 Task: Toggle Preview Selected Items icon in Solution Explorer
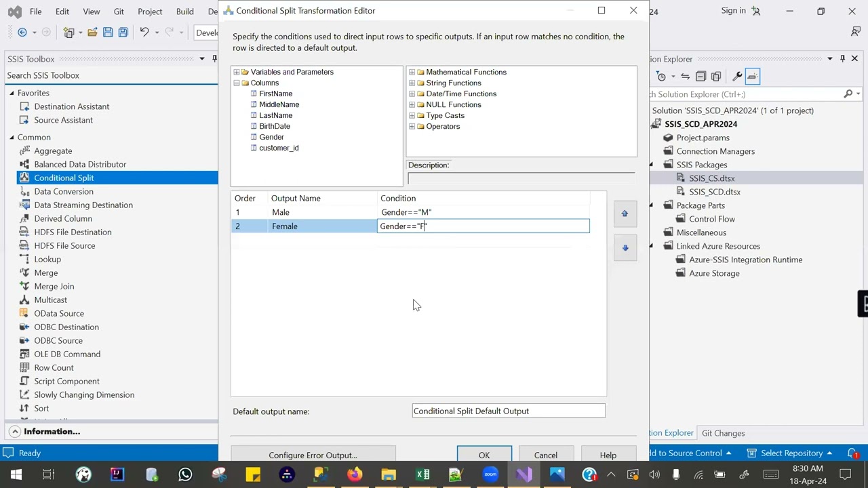(753, 77)
